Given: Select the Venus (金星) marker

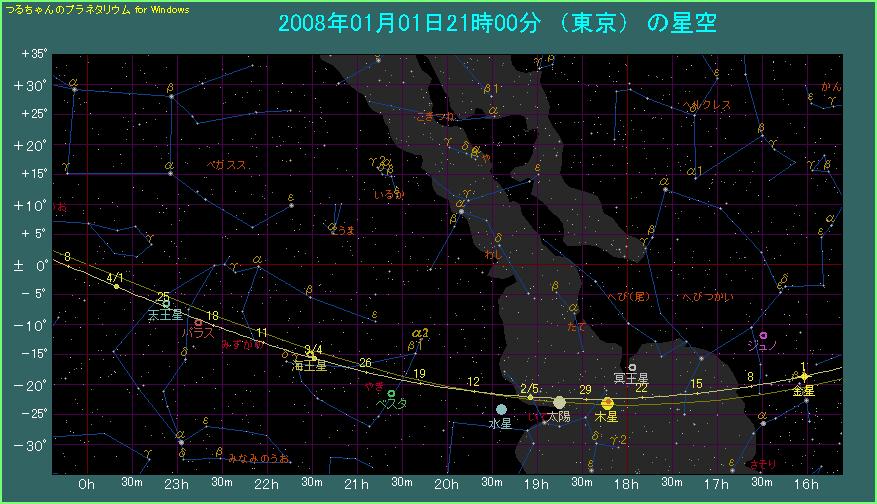Looking at the screenshot, I should click(x=804, y=377).
